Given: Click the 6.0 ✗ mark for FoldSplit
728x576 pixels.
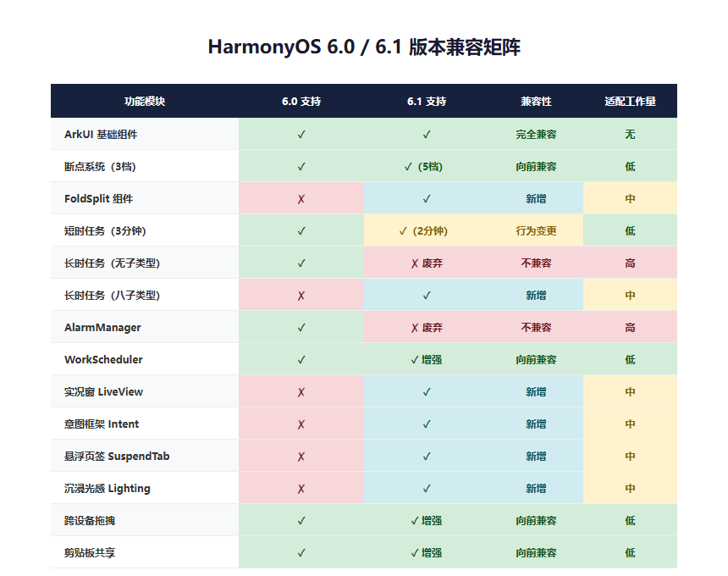Looking at the screenshot, I should point(301,199).
